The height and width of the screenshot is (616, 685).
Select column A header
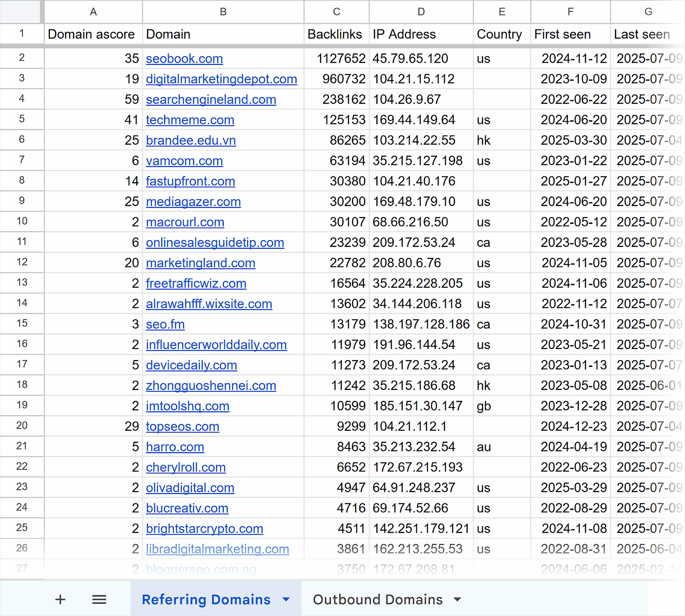(x=93, y=11)
